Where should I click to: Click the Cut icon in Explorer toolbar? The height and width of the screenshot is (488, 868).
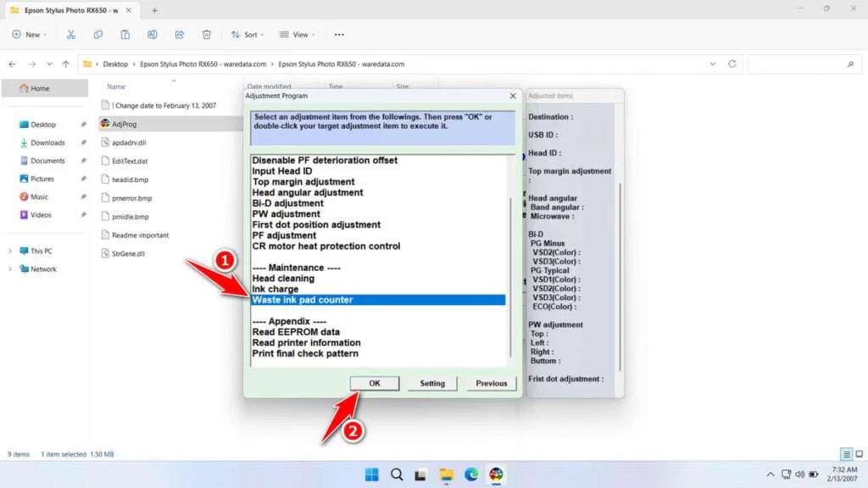pyautogui.click(x=71, y=34)
